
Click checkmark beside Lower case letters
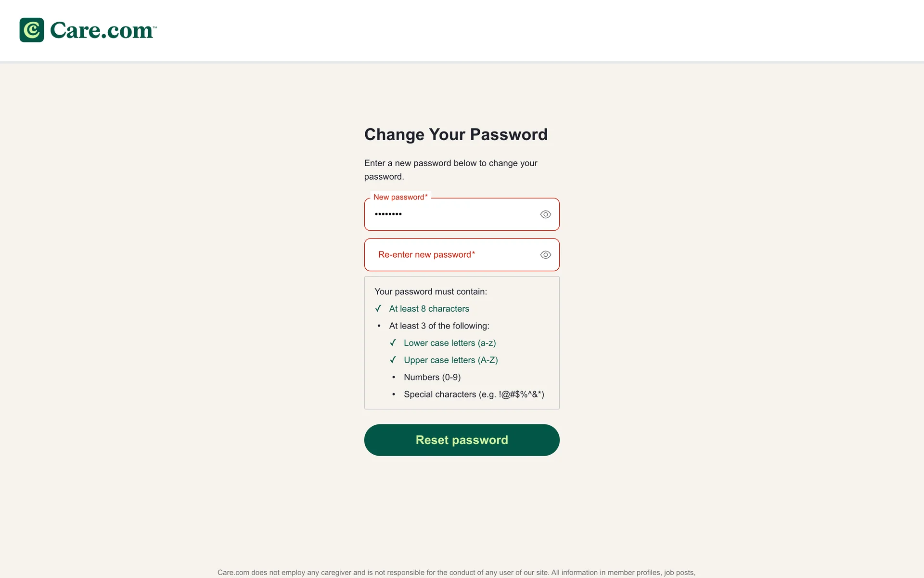(x=393, y=343)
